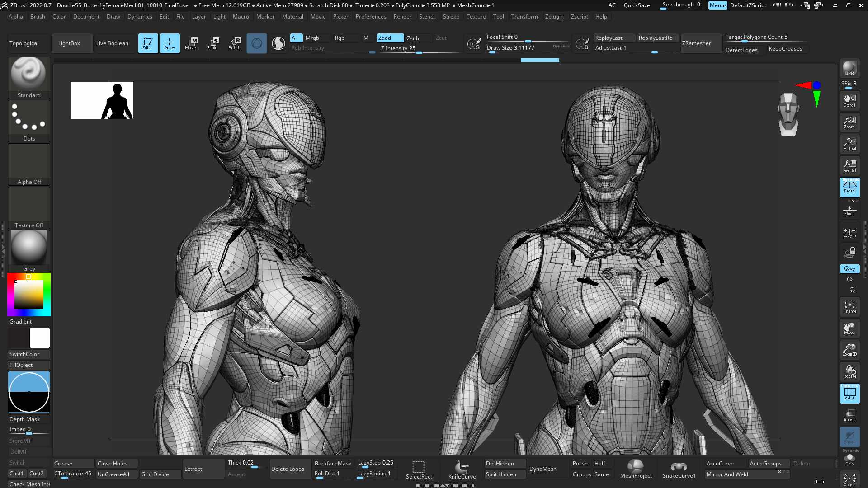Click the BPR render icon
The image size is (868, 488).
tap(849, 69)
